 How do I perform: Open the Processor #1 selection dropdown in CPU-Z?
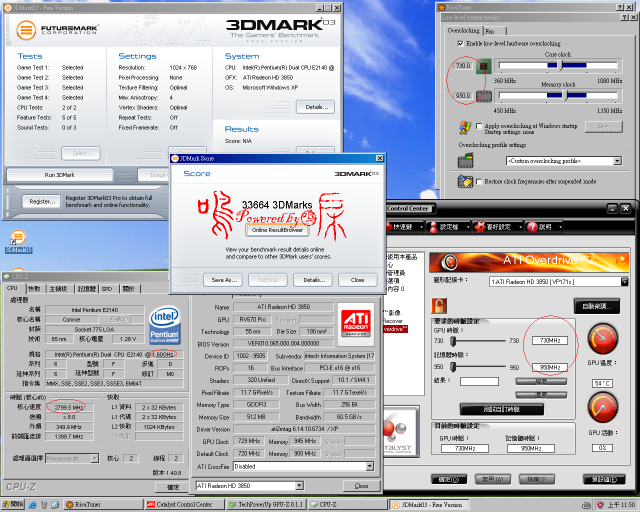pyautogui.click(x=95, y=459)
